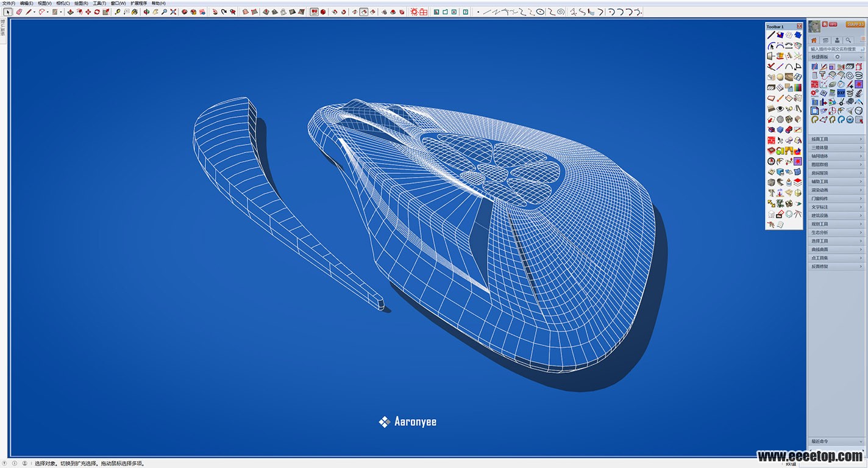Expand the 渲染动画 category
The width and height of the screenshot is (868, 468).
[836, 190]
